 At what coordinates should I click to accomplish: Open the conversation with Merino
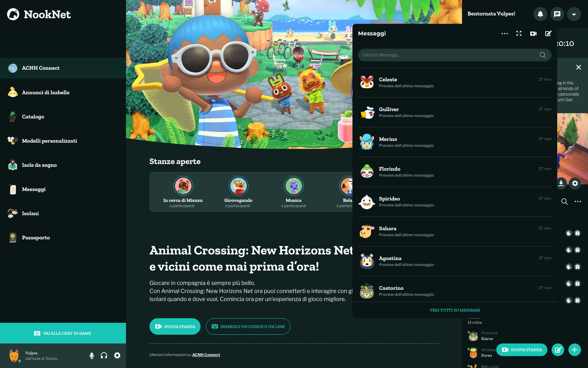[455, 142]
